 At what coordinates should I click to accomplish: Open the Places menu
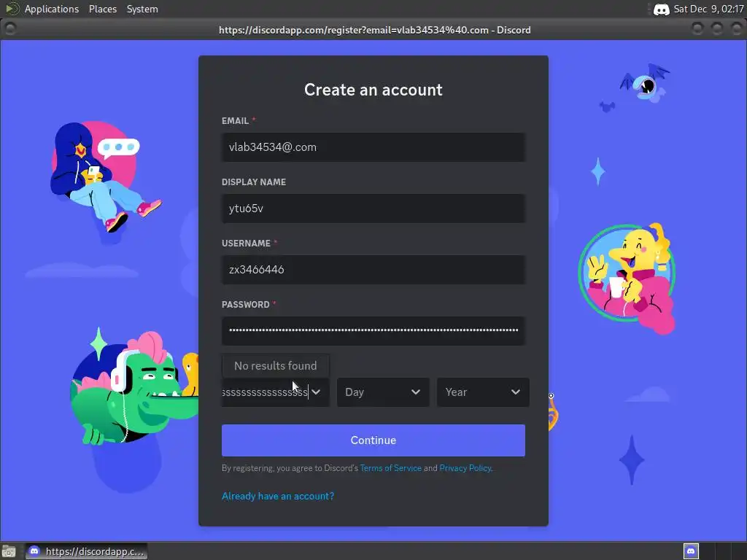(102, 9)
